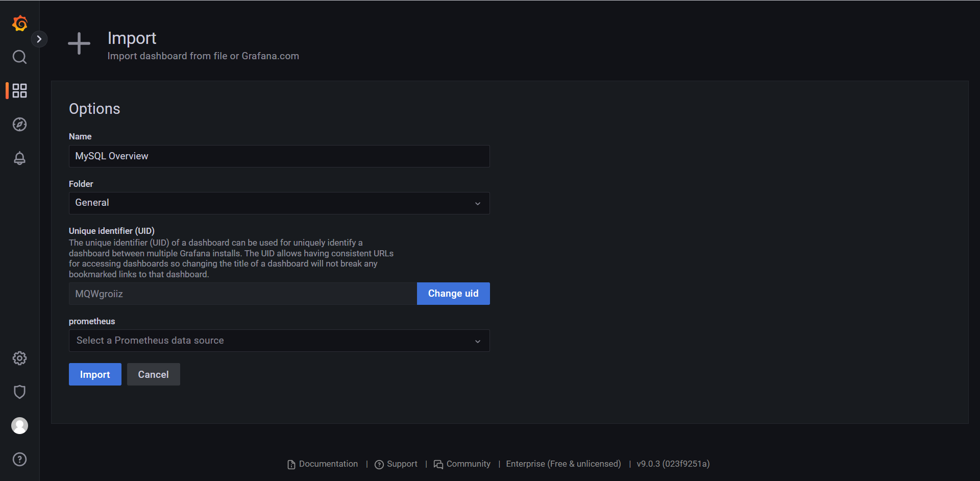Open the Community footer link
The width and height of the screenshot is (980, 481).
[462, 464]
